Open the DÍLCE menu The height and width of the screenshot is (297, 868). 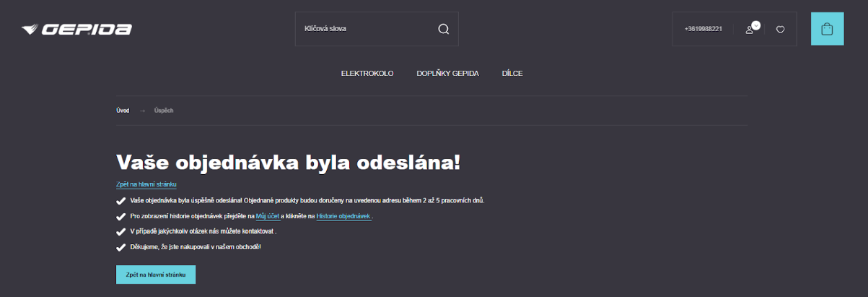(512, 74)
